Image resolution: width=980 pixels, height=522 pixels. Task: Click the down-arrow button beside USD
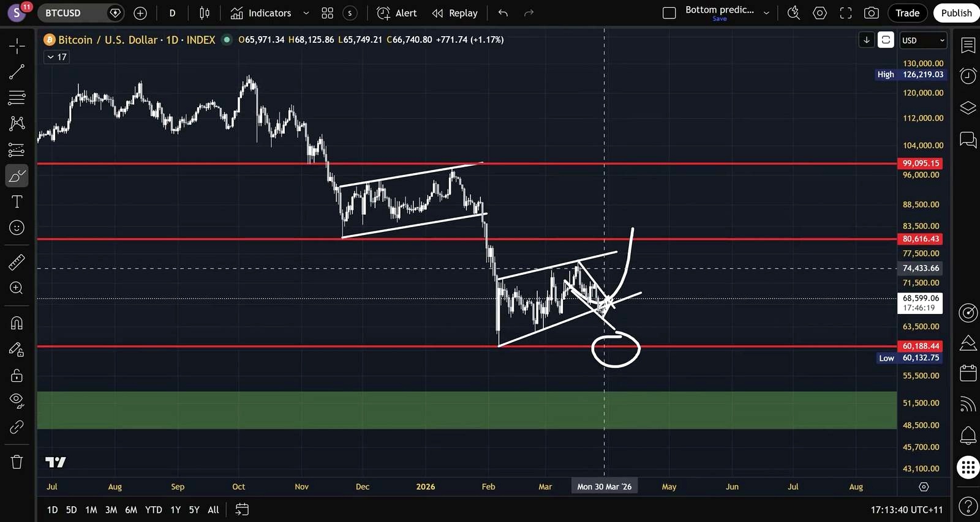(x=867, y=40)
